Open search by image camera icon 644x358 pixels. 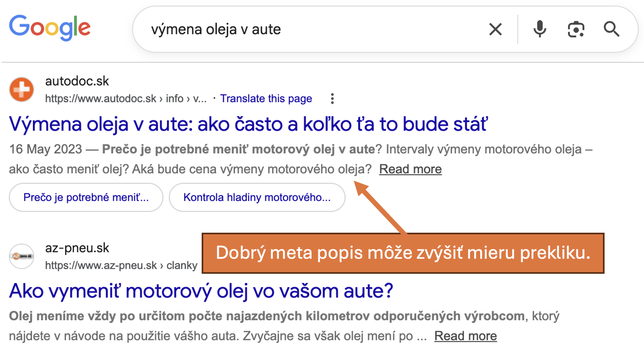(576, 29)
